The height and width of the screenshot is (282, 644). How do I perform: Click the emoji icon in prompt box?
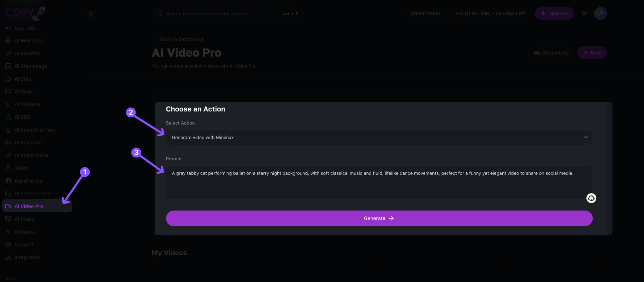(591, 198)
